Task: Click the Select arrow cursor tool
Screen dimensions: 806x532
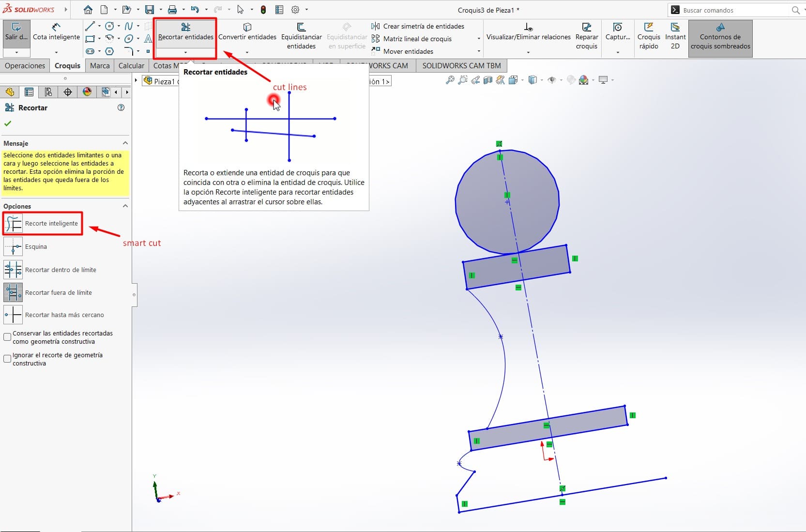Action: [x=241, y=10]
